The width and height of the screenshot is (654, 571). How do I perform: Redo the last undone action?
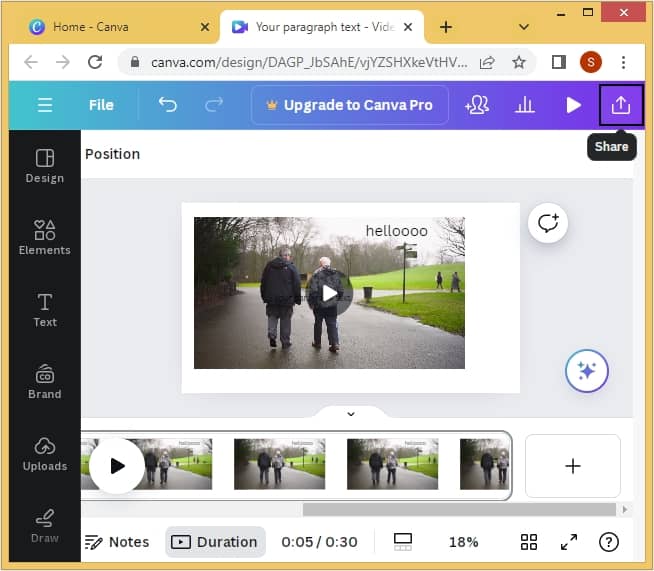214,105
